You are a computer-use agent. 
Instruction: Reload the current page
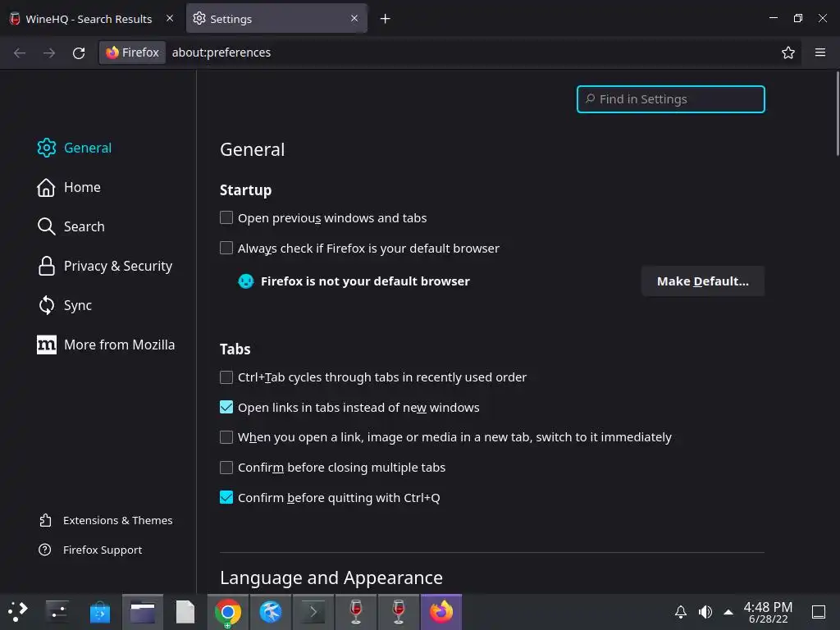79,52
